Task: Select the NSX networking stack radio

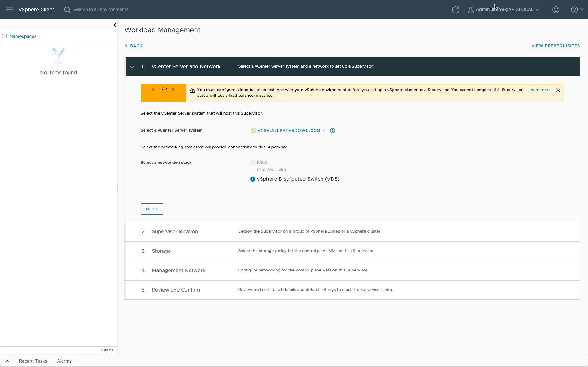Action: (x=253, y=163)
